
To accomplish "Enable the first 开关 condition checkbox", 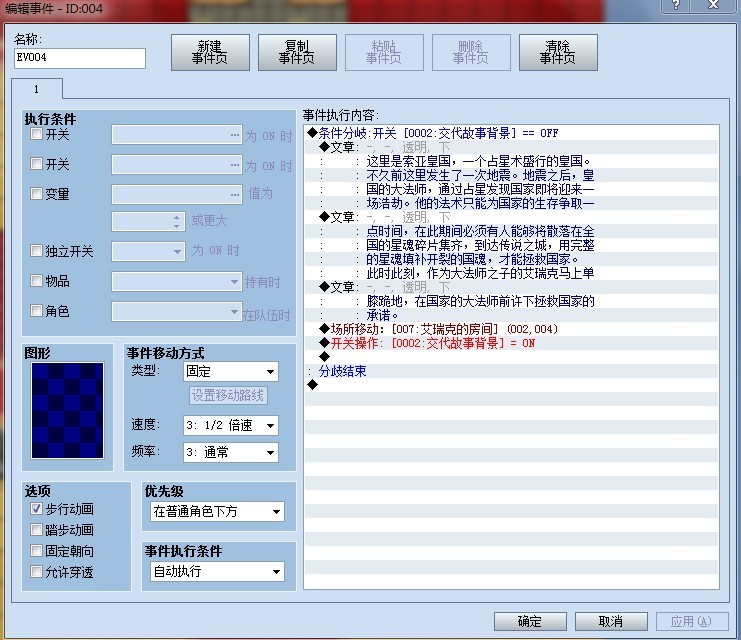I will click(36, 134).
